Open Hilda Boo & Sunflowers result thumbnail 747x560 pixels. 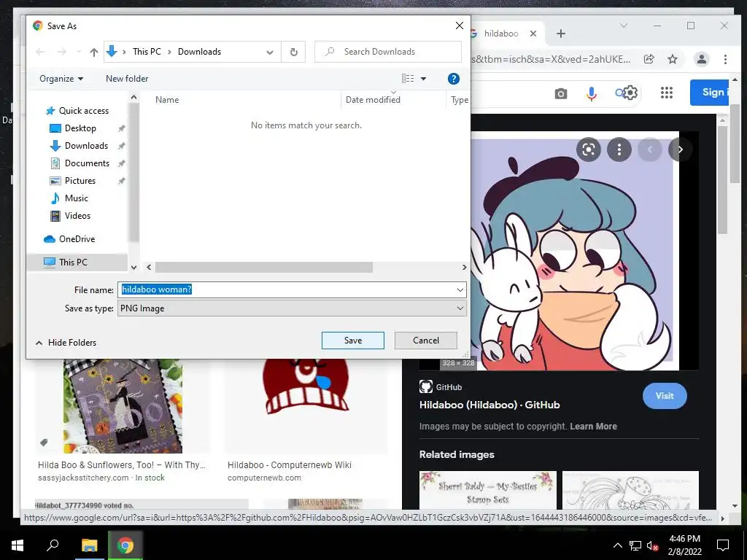[123, 405]
